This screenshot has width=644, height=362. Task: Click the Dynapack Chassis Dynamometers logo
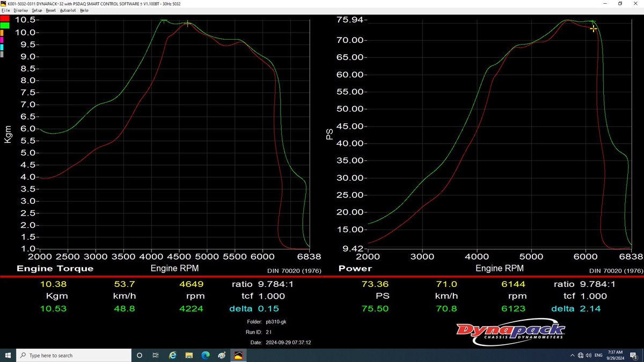click(510, 331)
